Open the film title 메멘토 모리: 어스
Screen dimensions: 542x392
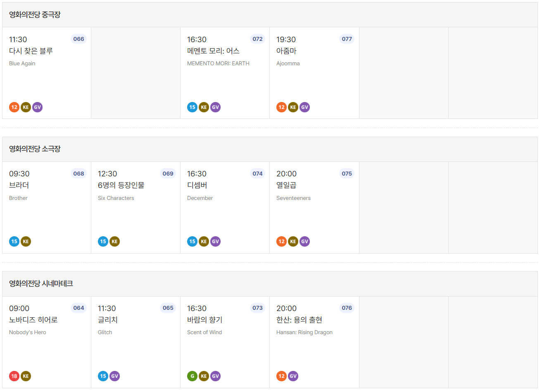[213, 51]
